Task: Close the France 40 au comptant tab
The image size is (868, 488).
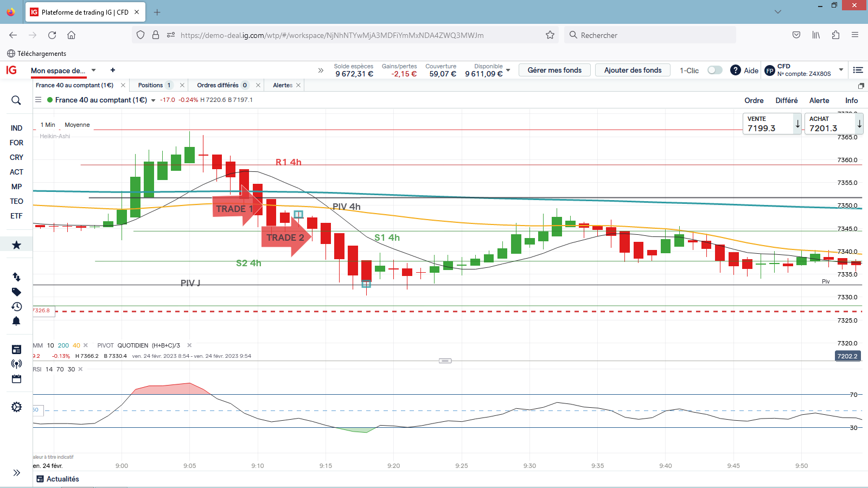Action: pos(123,85)
